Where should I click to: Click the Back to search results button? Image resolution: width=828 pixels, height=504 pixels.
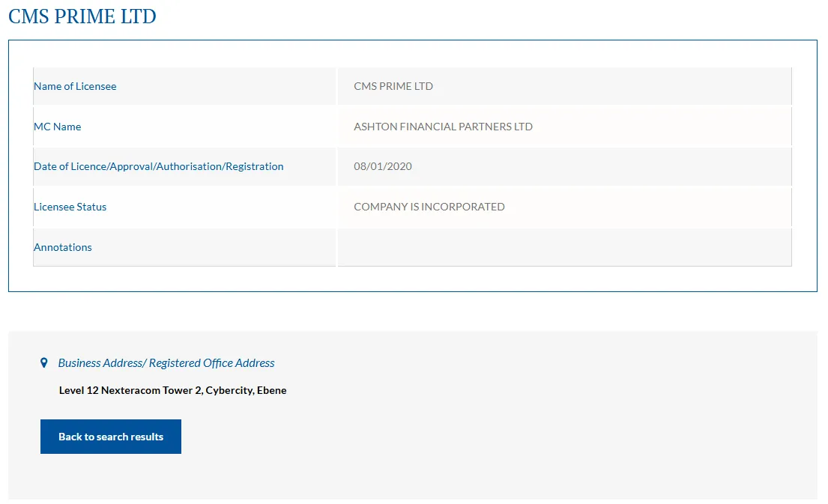click(111, 437)
